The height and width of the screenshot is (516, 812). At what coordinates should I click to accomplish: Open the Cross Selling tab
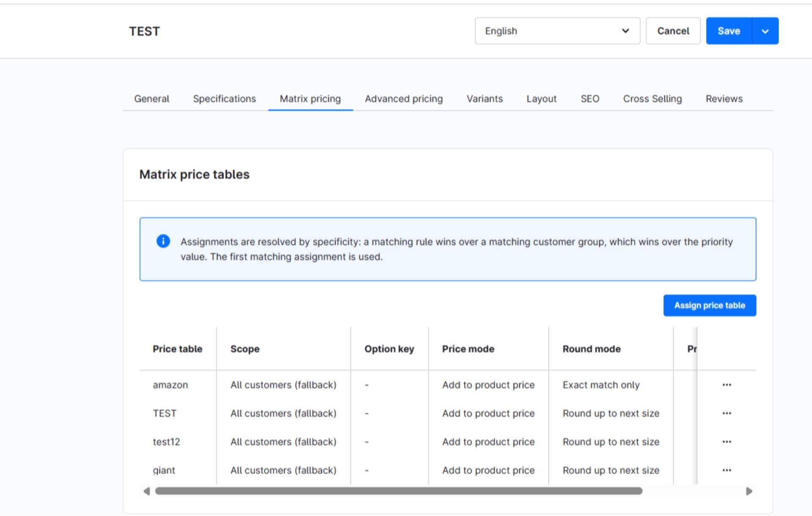click(x=652, y=99)
